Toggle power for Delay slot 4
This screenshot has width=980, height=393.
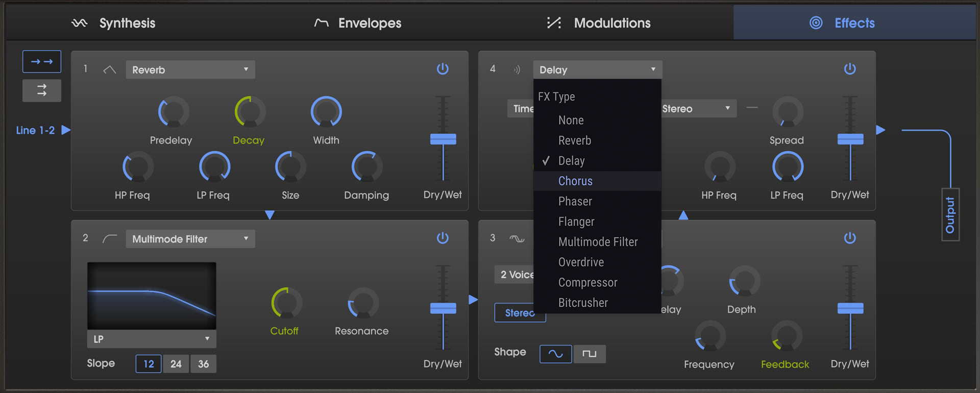(850, 69)
